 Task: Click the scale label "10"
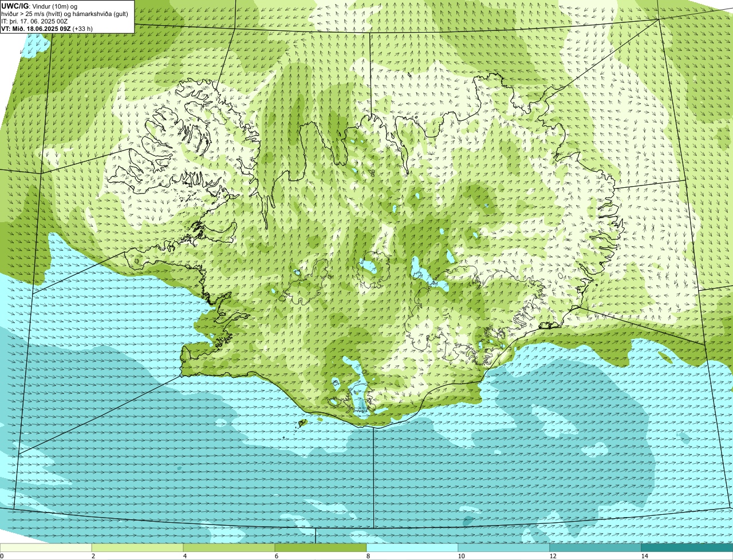pyautogui.click(x=461, y=556)
